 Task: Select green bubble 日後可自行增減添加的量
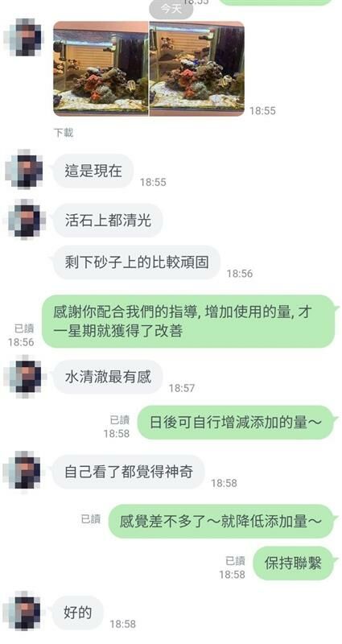pos(236,423)
